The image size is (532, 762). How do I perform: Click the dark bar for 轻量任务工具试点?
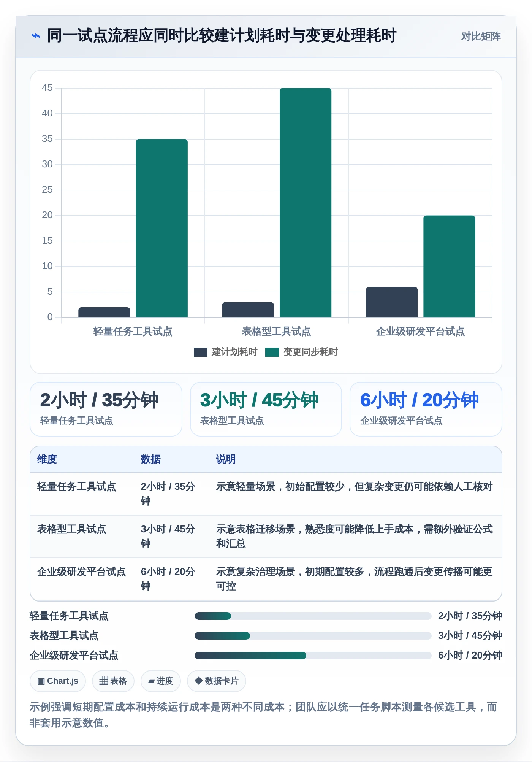[x=104, y=312]
